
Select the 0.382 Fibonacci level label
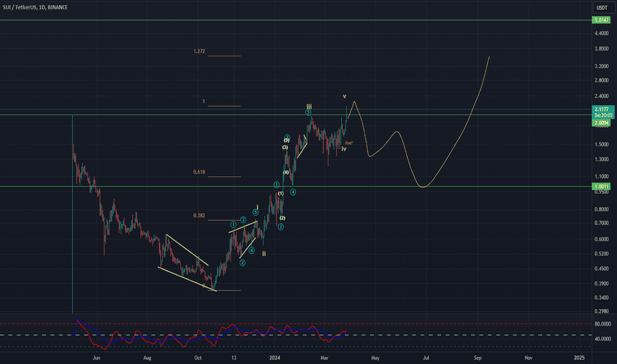[x=199, y=215]
